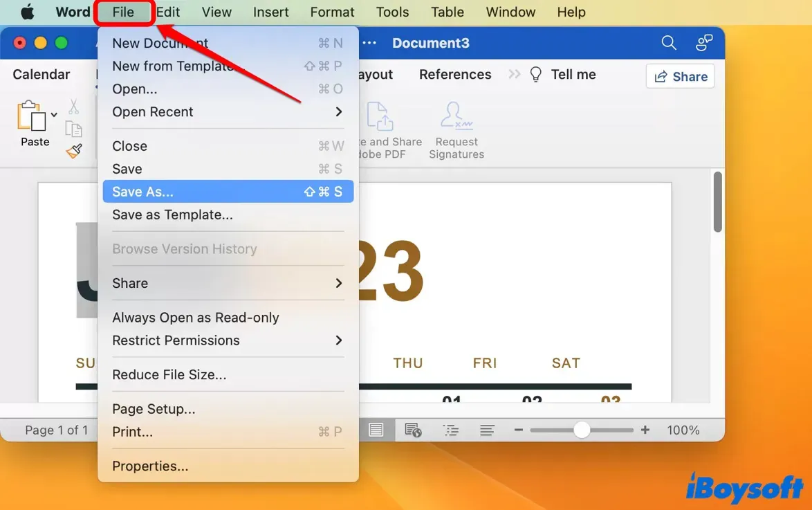
Task: Click Create and Share Adobe PDF icon
Action: (x=380, y=116)
